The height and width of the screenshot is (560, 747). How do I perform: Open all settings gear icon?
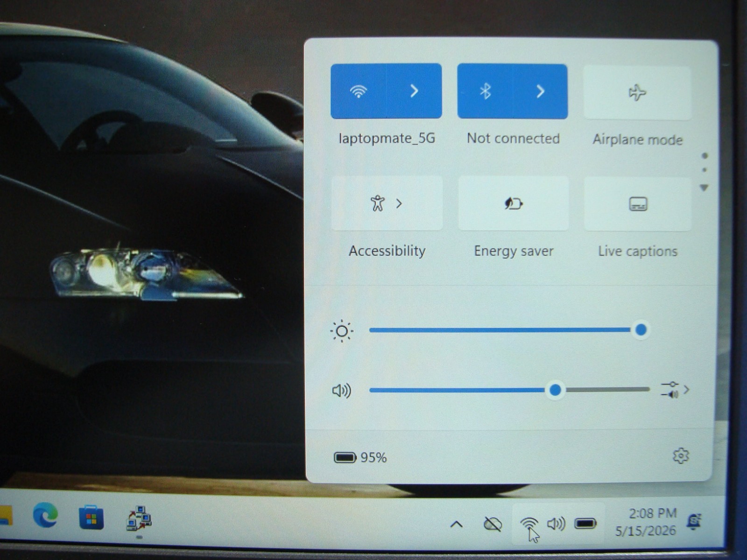[681, 456]
